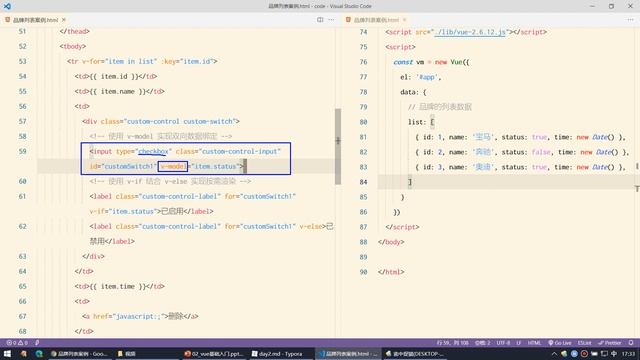Click line number 84 in right gutter
This screenshot has height=360, width=640.
click(x=363, y=182)
